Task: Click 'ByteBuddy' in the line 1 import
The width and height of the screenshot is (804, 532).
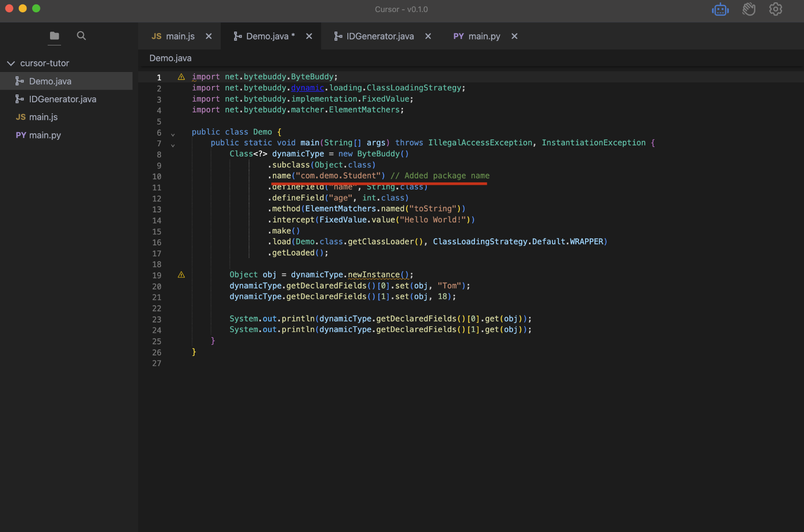Action: tap(312, 77)
